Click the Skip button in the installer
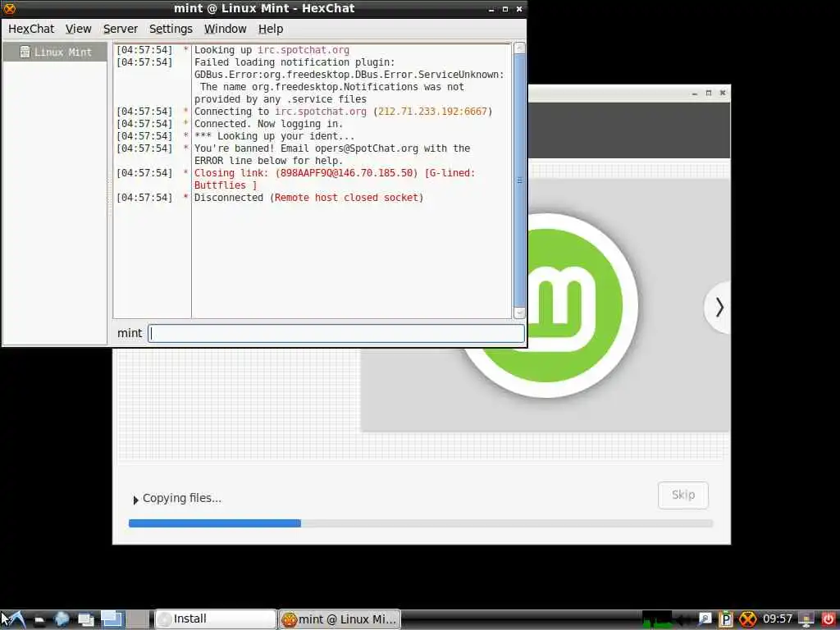The image size is (840, 630). point(683,495)
